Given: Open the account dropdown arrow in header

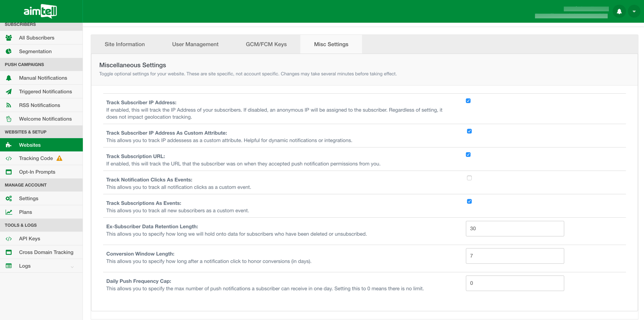Looking at the screenshot, I should coord(634,12).
